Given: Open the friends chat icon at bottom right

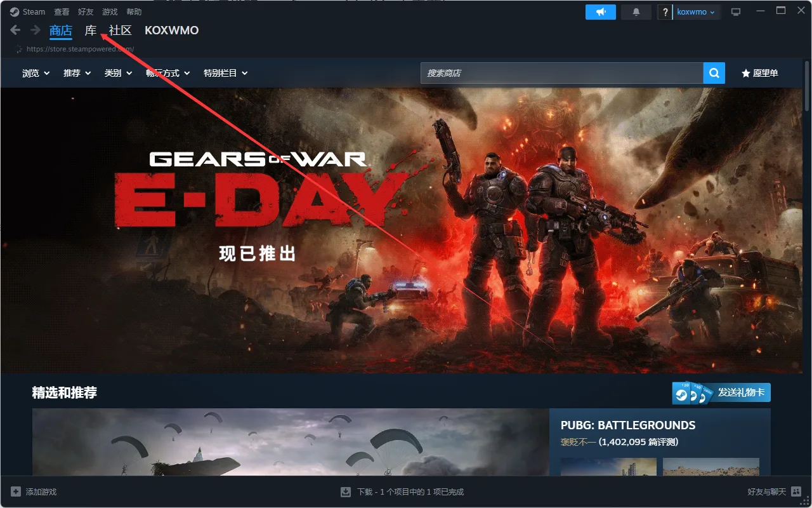Looking at the screenshot, I should tap(796, 491).
